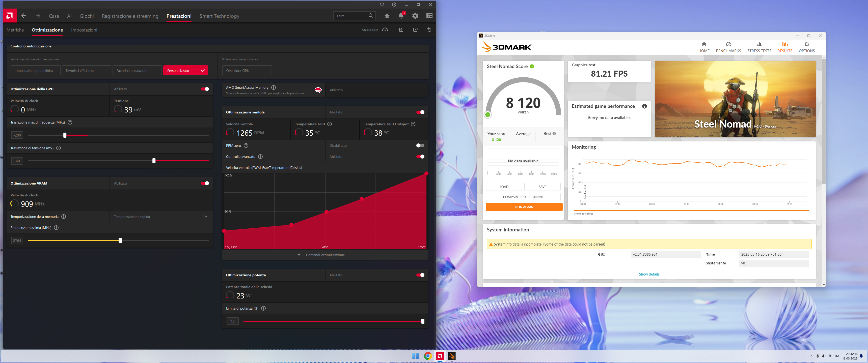
Task: Open estimated game performance info icon
Action: coord(644,106)
